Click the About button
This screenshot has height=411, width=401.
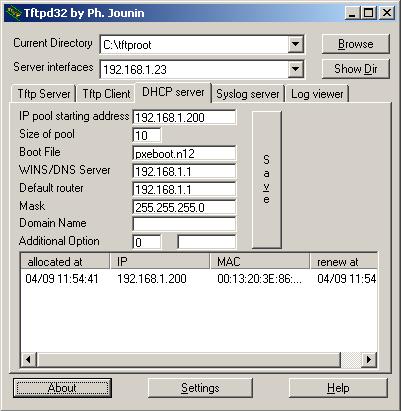(62, 388)
